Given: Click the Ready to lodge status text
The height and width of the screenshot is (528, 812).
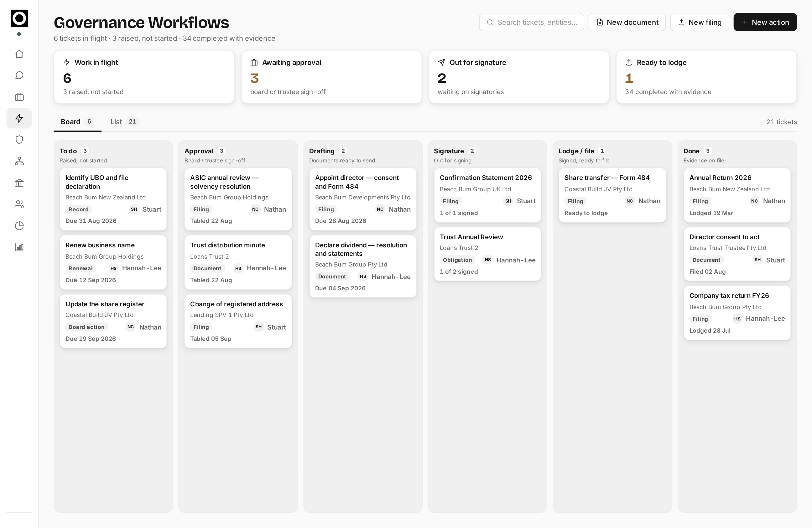Looking at the screenshot, I should (x=586, y=213).
